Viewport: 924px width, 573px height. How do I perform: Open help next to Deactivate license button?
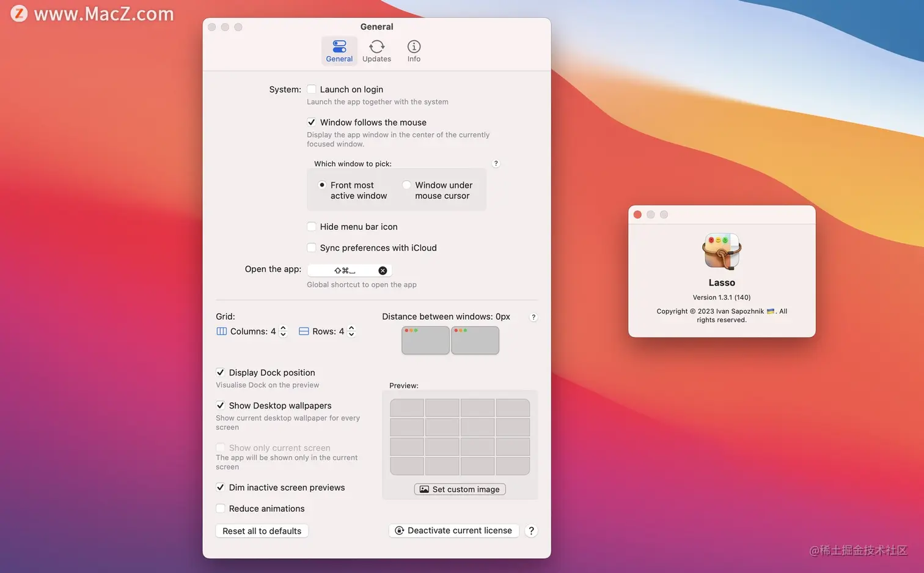click(x=531, y=530)
